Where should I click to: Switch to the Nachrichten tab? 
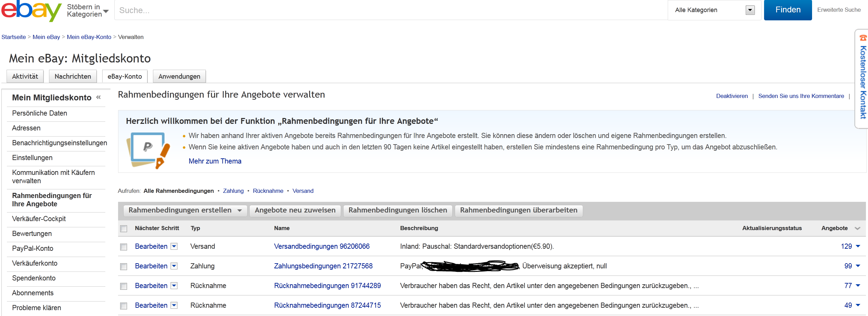click(x=73, y=76)
